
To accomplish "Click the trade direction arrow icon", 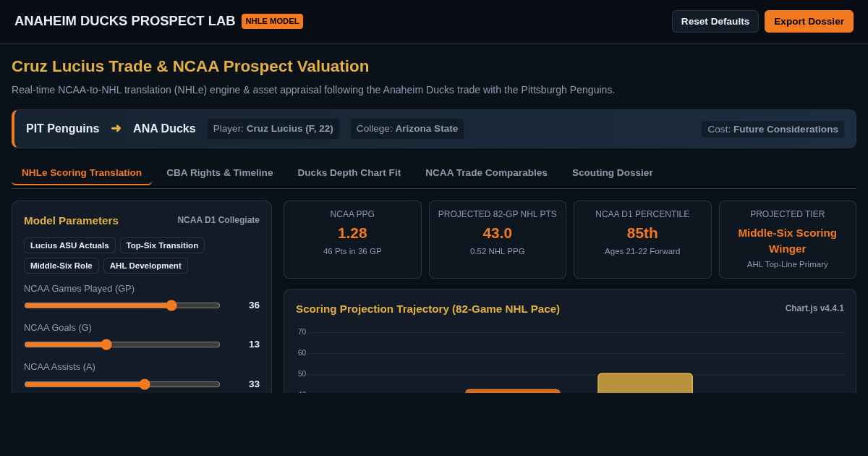I will [116, 128].
